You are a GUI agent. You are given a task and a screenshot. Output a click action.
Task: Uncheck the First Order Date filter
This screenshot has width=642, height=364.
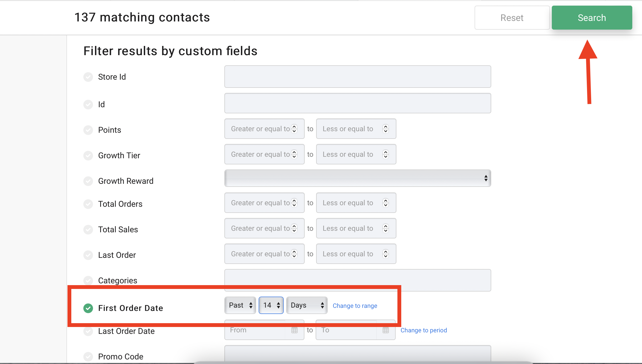(88, 308)
